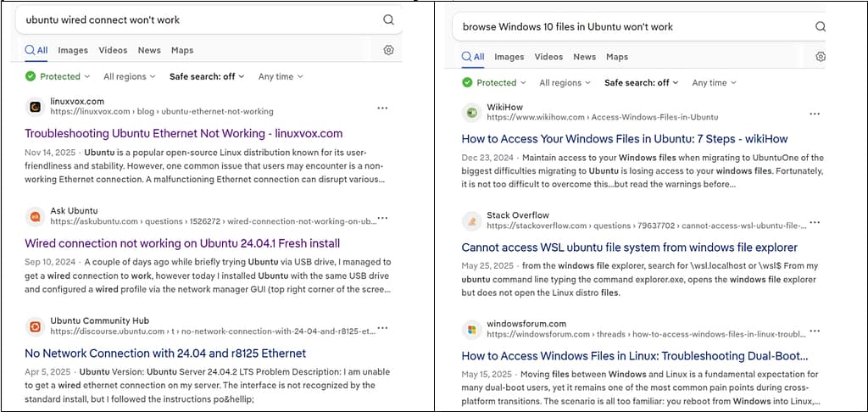The image size is (868, 412).
Task: Open settings gear in the left results pane
Action: [388, 50]
